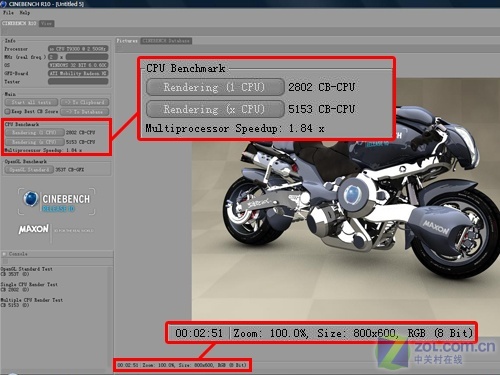Click CB 5153 console result line
Image resolution: width=500 pixels, height=375 pixels.
15,305
